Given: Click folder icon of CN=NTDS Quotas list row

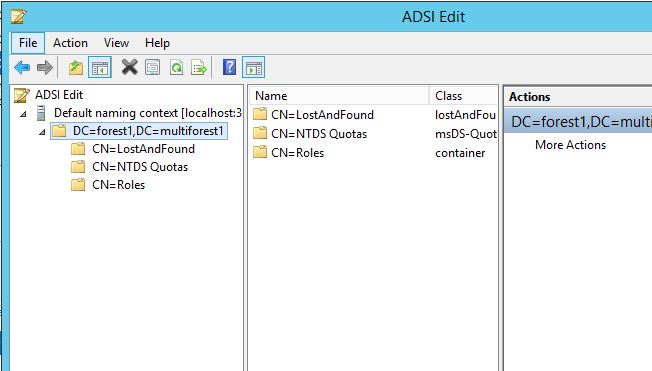Looking at the screenshot, I should (x=260, y=133).
